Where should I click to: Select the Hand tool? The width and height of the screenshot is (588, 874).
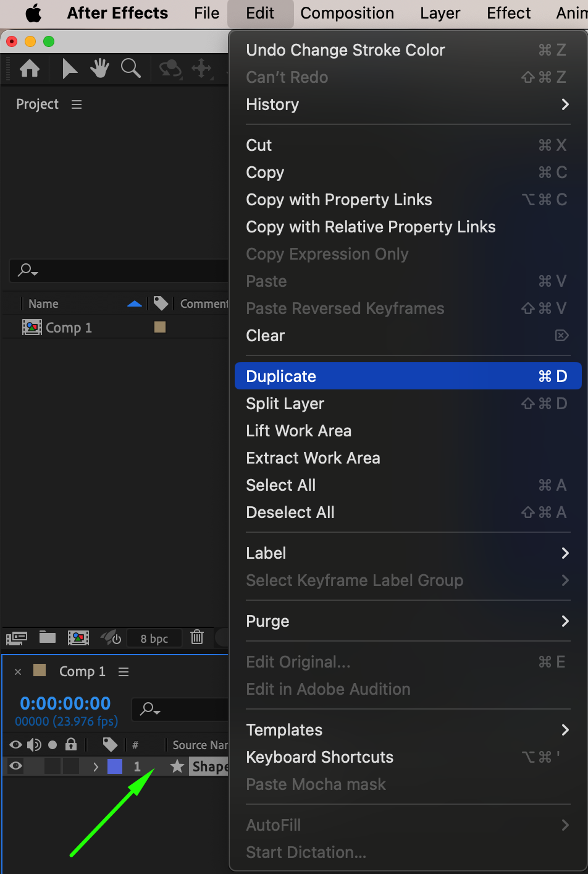click(x=99, y=69)
